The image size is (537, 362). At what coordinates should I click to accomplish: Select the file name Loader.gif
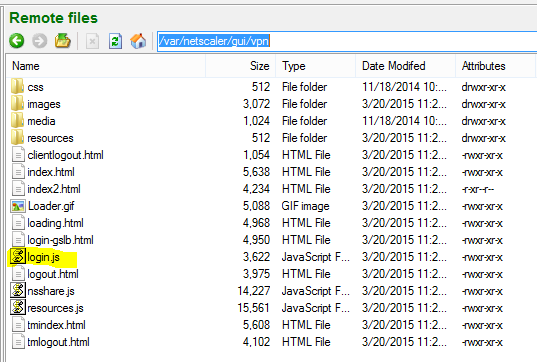point(51,206)
